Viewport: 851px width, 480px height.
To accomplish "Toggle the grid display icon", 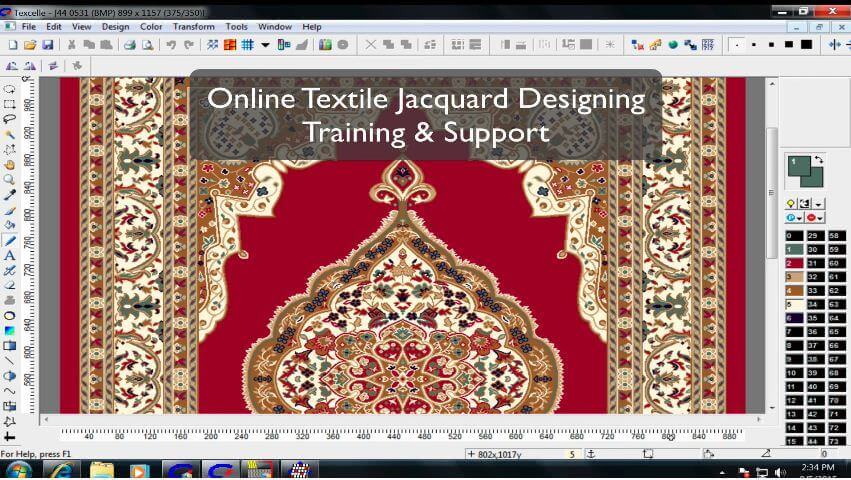I will tap(247, 45).
